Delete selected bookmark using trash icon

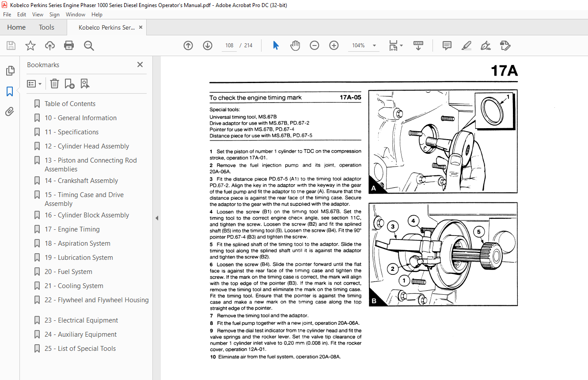tap(54, 84)
